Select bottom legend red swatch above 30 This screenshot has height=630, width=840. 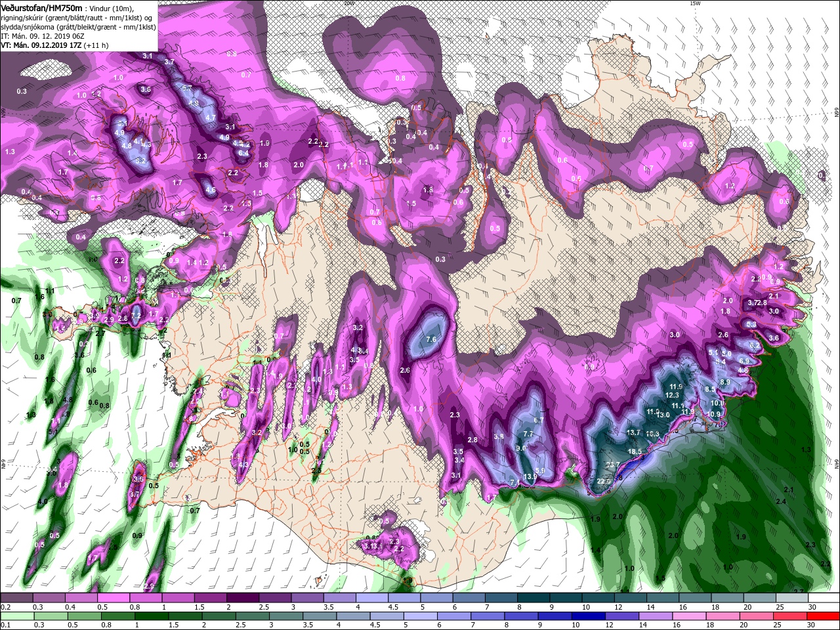click(823, 616)
